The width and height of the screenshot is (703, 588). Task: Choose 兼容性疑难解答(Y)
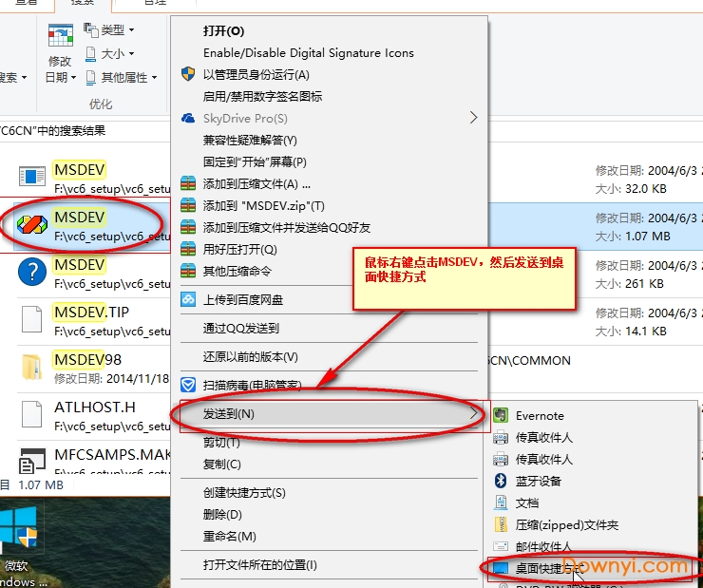[250, 141]
